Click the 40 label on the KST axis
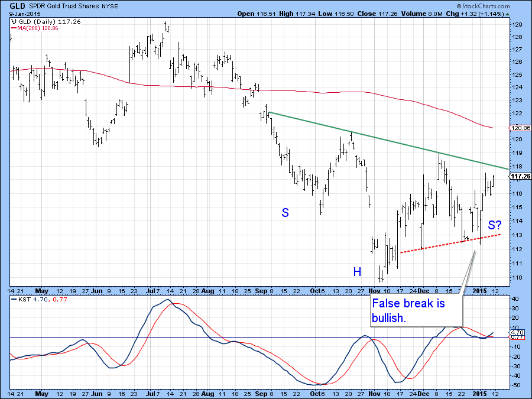The height and width of the screenshot is (399, 532). [x=514, y=299]
